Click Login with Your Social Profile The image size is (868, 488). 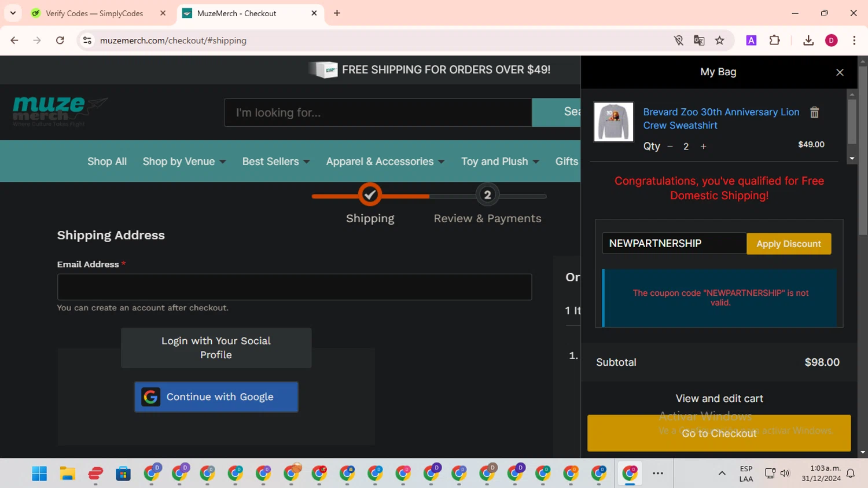(x=216, y=348)
